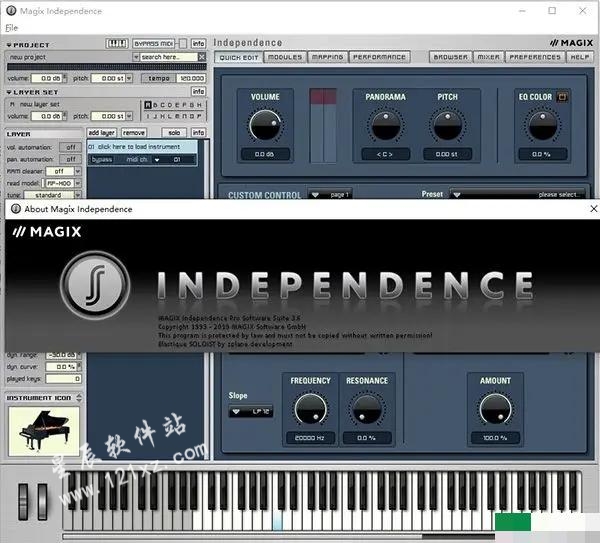
Task: Click the round Independence logo in About dialog
Action: coord(95,285)
